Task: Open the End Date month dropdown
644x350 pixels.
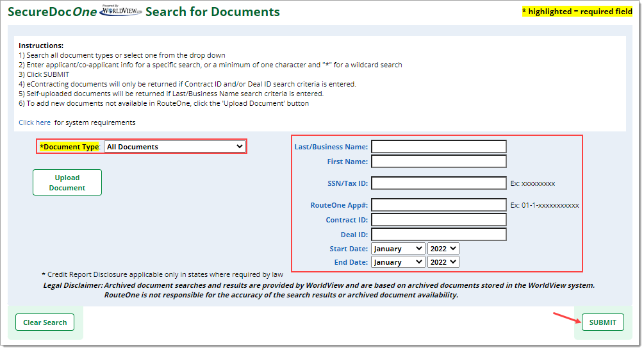Action: pyautogui.click(x=398, y=263)
